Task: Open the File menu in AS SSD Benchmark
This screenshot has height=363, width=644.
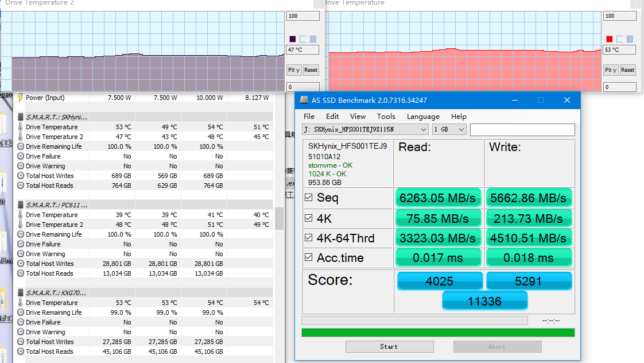Action: pyautogui.click(x=309, y=117)
